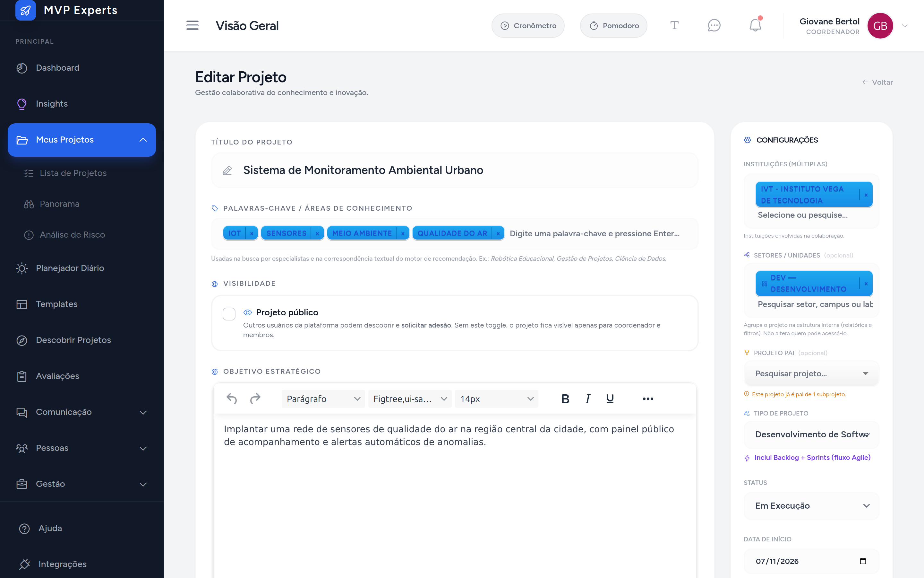Click the Configurações gear icon

747,140
